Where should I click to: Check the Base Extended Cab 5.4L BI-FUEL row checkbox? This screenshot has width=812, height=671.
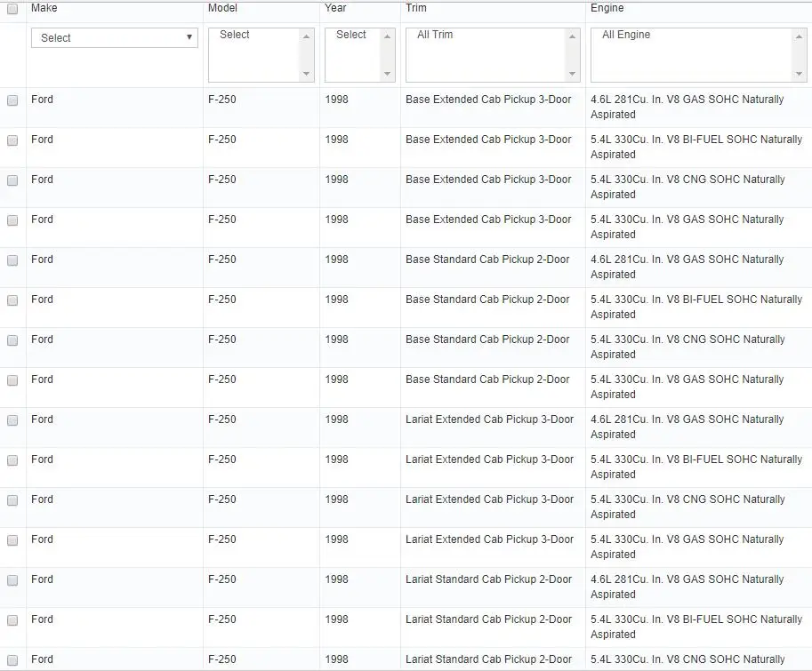tap(12, 140)
